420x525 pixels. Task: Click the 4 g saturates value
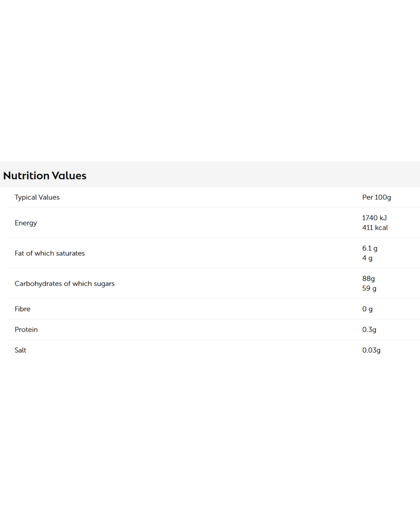coord(367,258)
